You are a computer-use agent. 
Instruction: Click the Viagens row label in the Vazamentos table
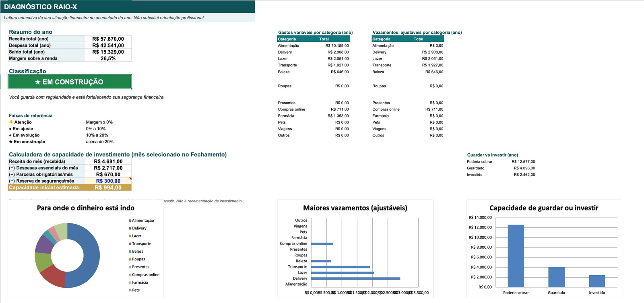380,129
